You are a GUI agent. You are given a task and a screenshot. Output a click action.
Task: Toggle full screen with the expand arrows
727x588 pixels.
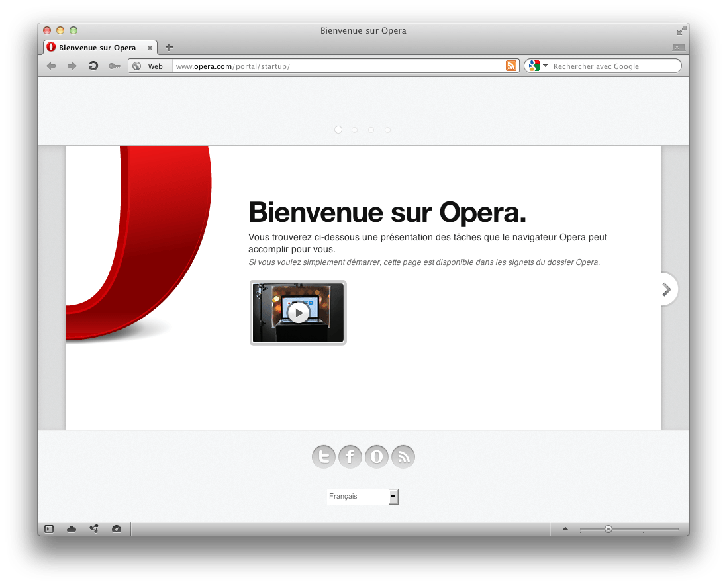tap(681, 30)
